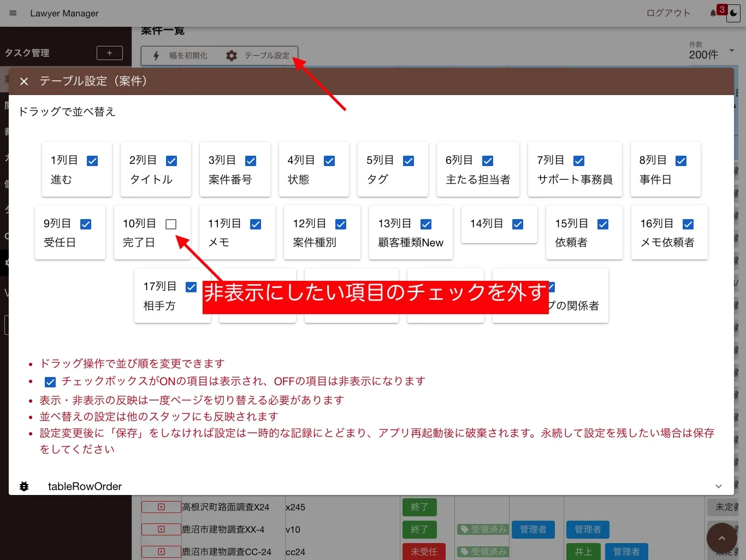Uncheck the 15列目 依頼者 checkbox
The image size is (746, 560).
pos(603,224)
